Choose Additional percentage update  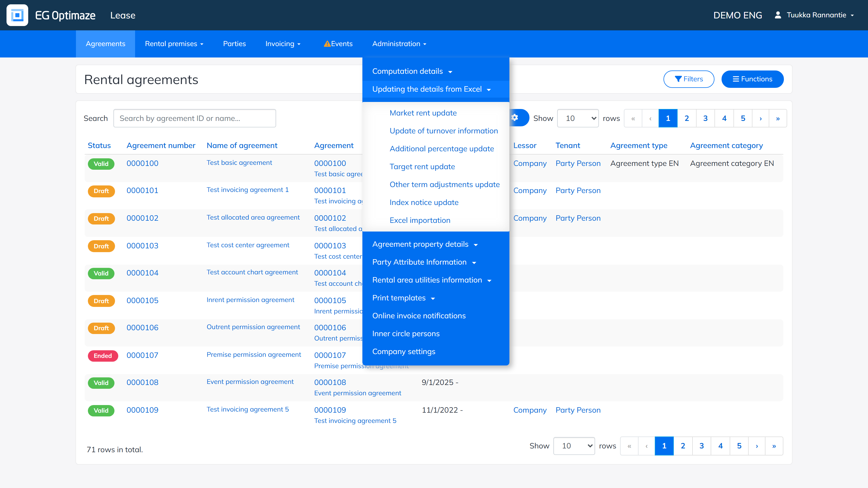pos(442,149)
